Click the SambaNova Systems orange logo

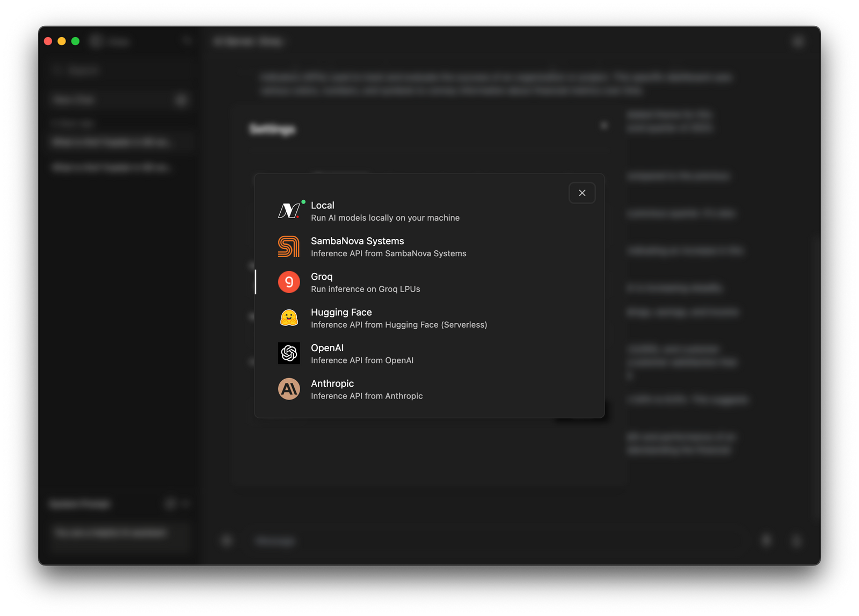pyautogui.click(x=289, y=247)
